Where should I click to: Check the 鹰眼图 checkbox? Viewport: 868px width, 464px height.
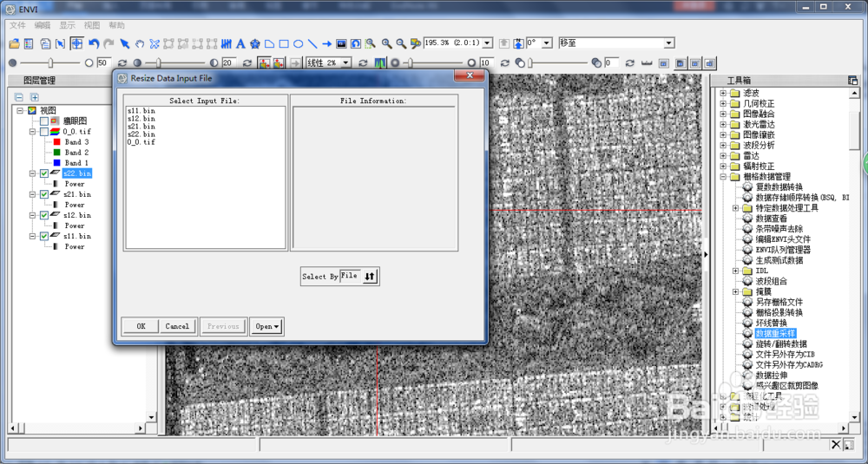pos(44,121)
